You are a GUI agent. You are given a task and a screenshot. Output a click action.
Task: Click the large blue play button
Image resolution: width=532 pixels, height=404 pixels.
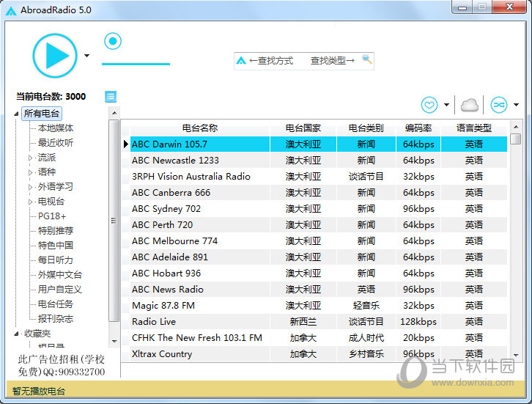pyautogui.click(x=55, y=56)
